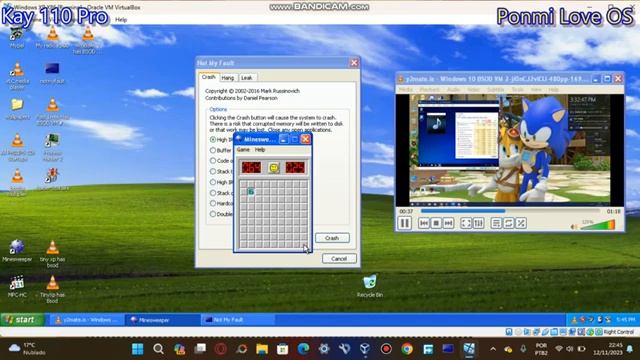Click the XP start button

[x=22, y=320]
